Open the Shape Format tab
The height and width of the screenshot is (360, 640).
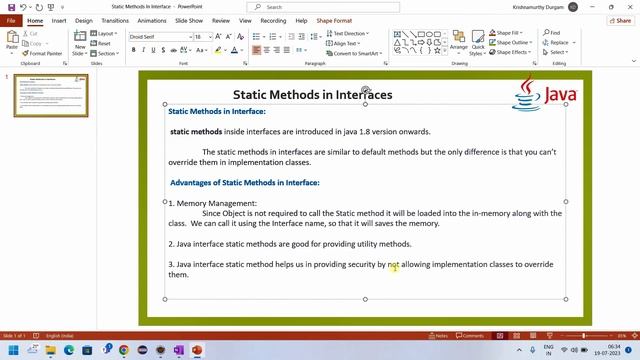click(x=334, y=20)
